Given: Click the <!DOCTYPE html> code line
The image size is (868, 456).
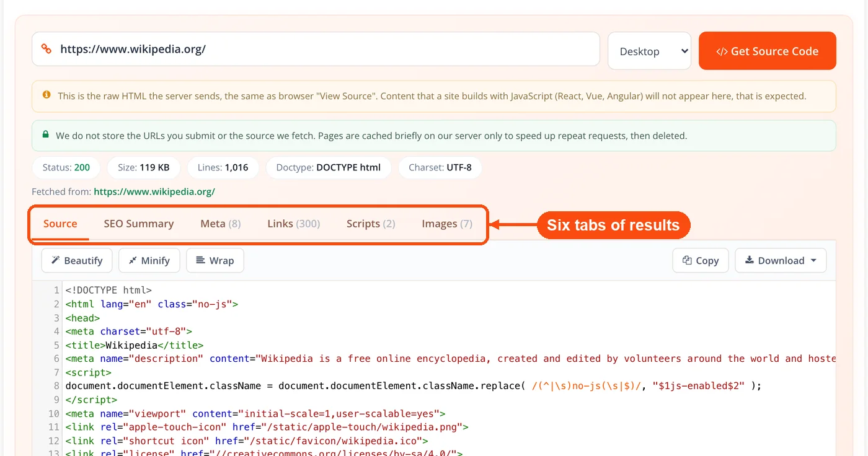Looking at the screenshot, I should click(x=108, y=290).
